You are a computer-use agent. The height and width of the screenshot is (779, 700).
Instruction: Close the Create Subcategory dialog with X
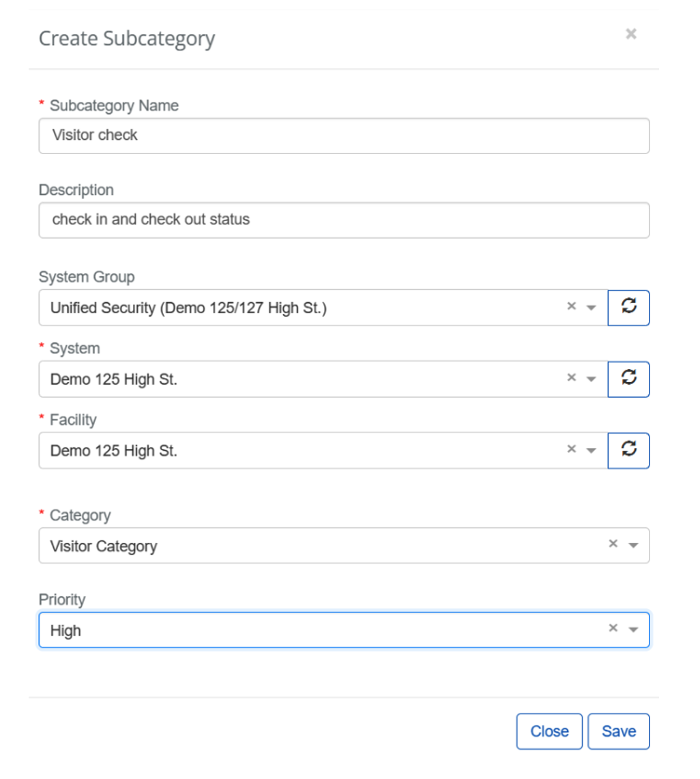(x=631, y=34)
